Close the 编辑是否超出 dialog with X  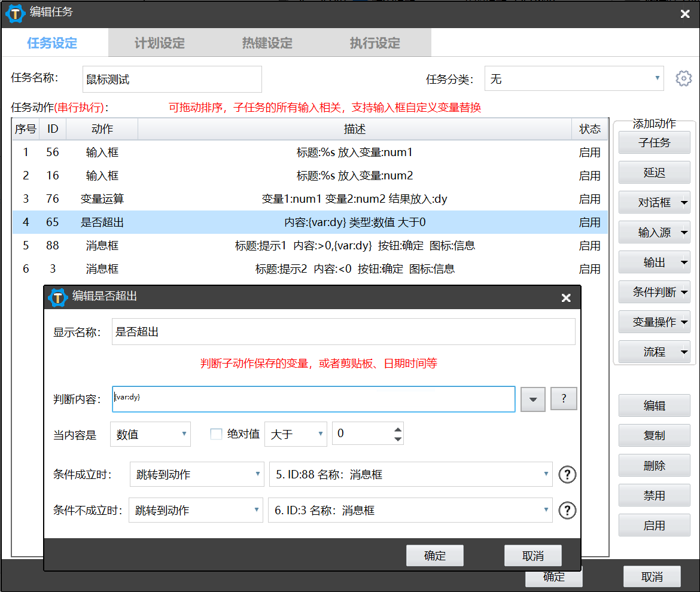[566, 298]
